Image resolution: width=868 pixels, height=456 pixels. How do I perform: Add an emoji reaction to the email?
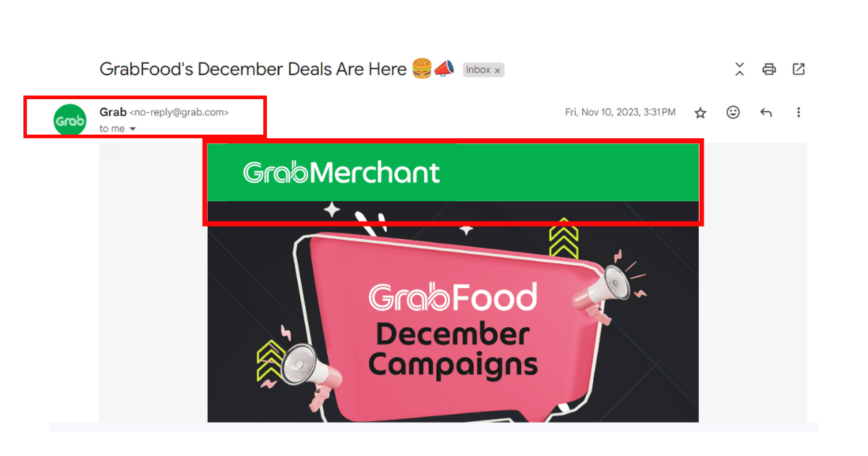[733, 112]
